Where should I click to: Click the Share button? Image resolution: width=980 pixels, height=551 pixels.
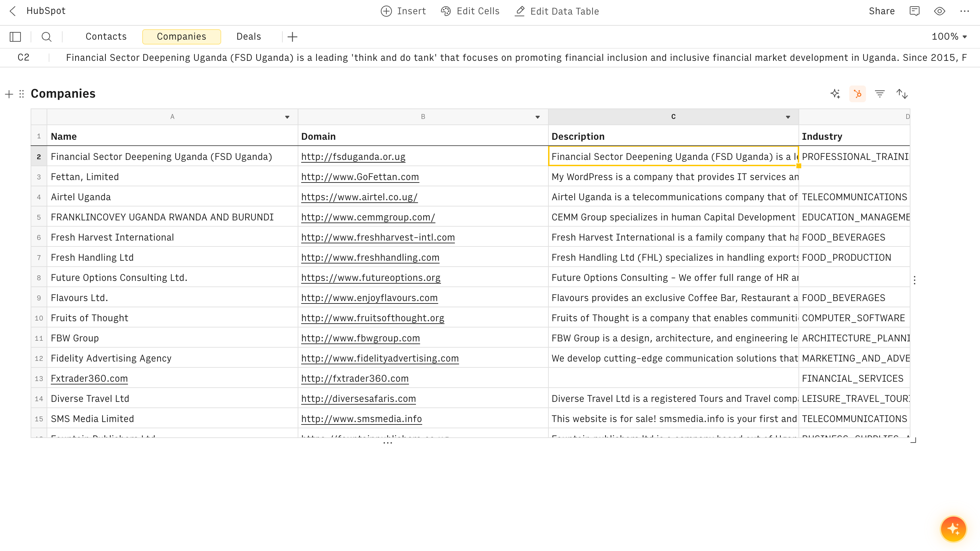pyautogui.click(x=882, y=11)
